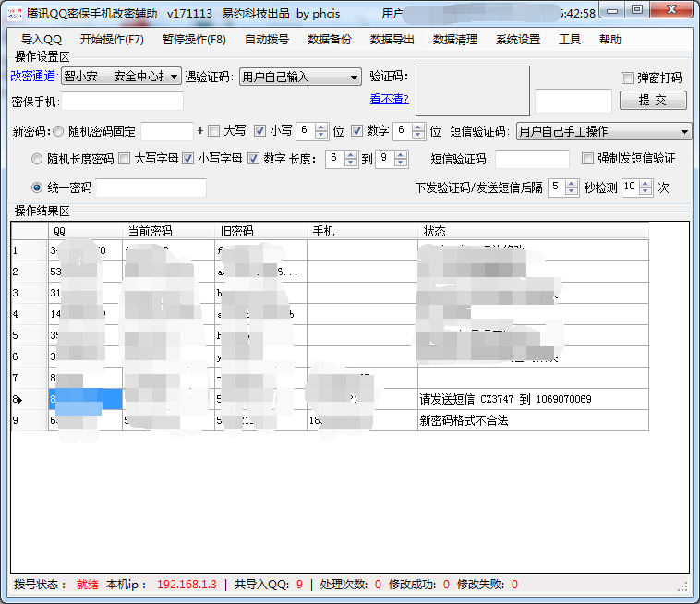Click the 统一密码 input field
700x604 pixels.
pyautogui.click(x=151, y=187)
